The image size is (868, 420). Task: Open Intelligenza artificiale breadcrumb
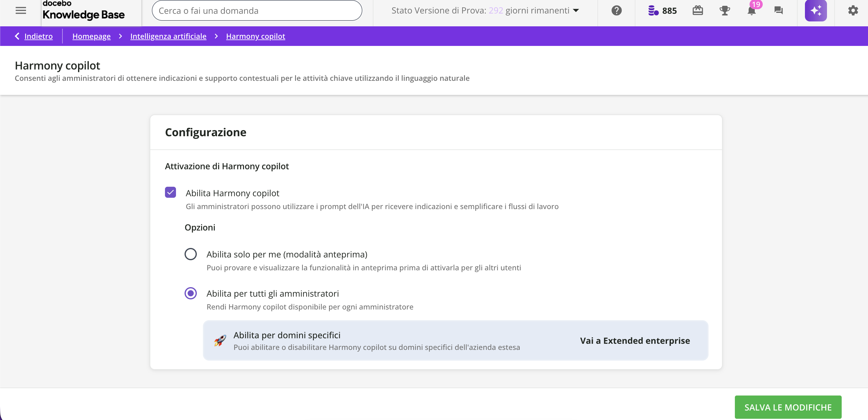(x=168, y=36)
